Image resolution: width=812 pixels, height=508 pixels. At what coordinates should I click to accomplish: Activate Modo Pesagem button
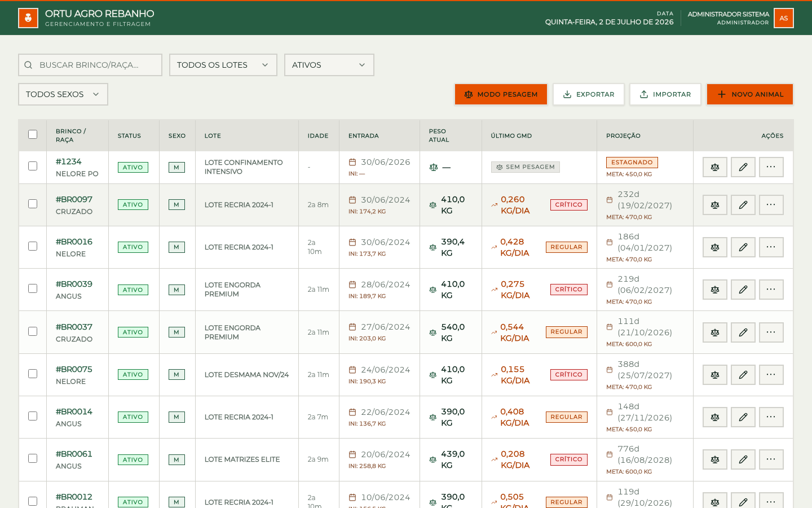click(x=501, y=94)
